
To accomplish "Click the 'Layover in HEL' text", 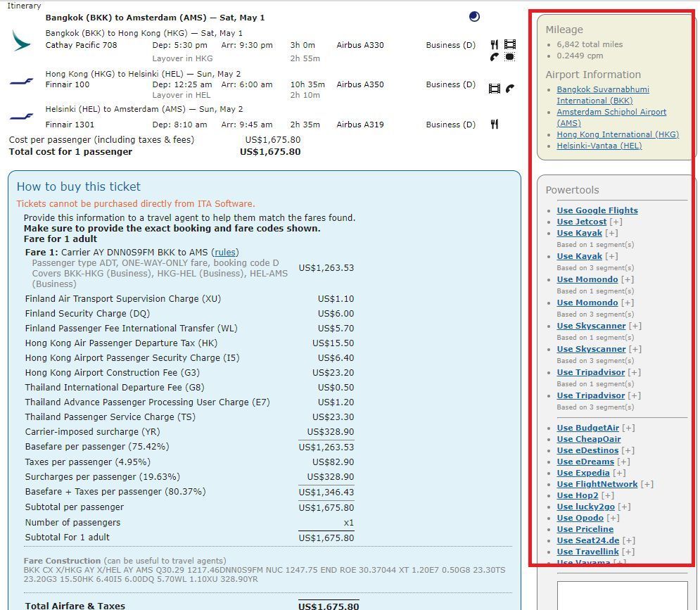I will tap(182, 95).
